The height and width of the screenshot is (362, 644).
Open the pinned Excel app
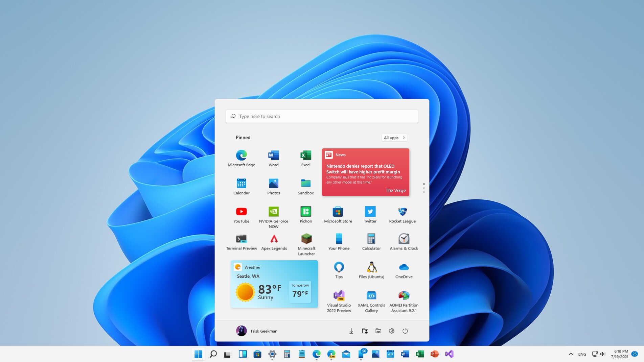pyautogui.click(x=305, y=158)
